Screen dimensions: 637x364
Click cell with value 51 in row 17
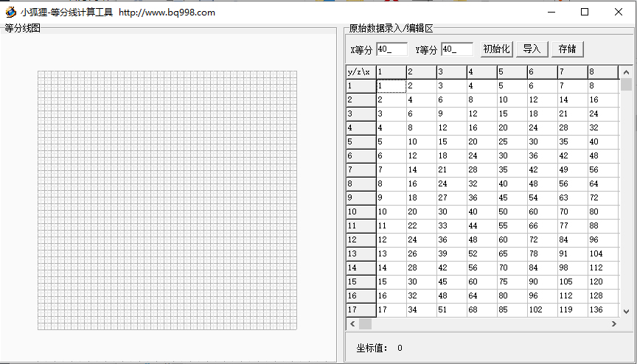452,309
